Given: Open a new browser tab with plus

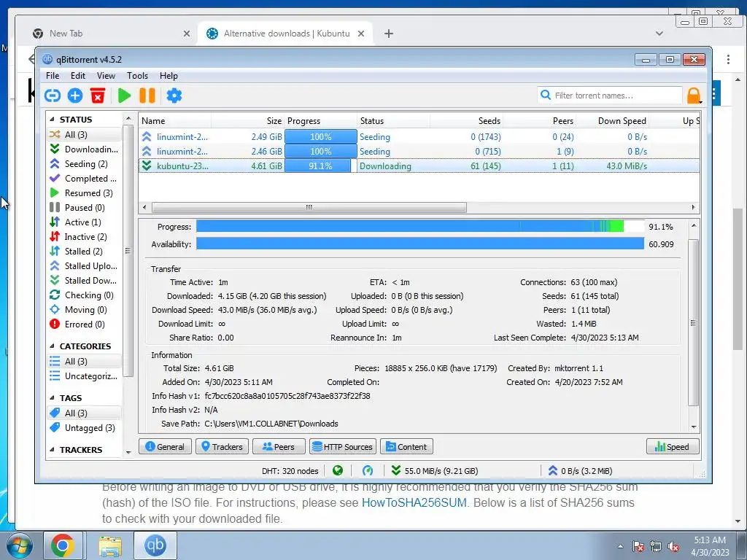Looking at the screenshot, I should [x=389, y=34].
